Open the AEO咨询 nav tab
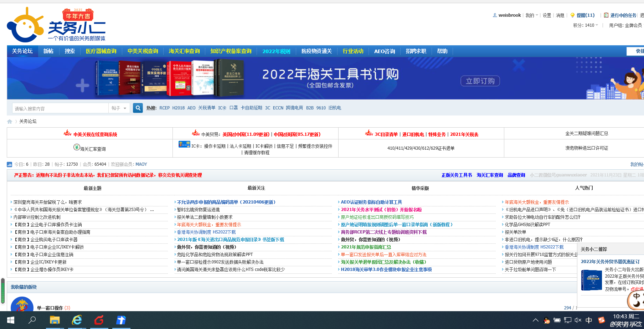The width and height of the screenshot is (644, 329). (385, 51)
